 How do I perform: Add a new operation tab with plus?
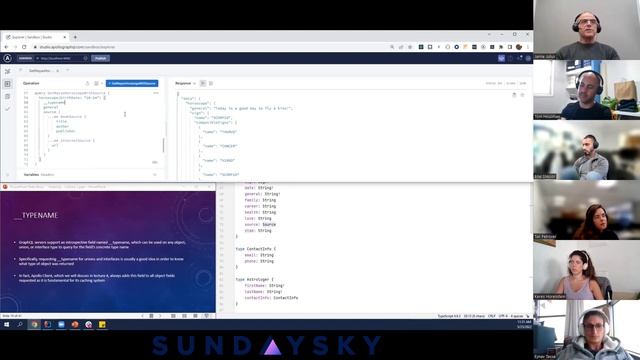[68, 70]
